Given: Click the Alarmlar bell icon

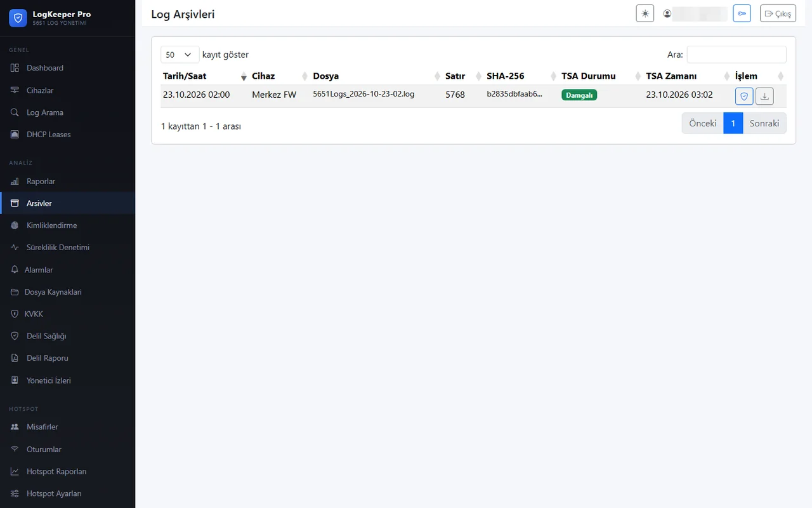Looking at the screenshot, I should [15, 270].
